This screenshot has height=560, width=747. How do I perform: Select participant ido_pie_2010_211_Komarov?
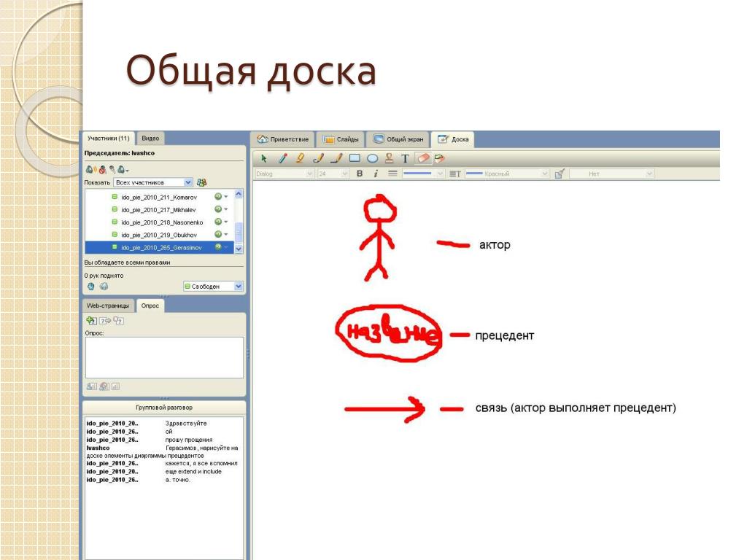pos(159,197)
